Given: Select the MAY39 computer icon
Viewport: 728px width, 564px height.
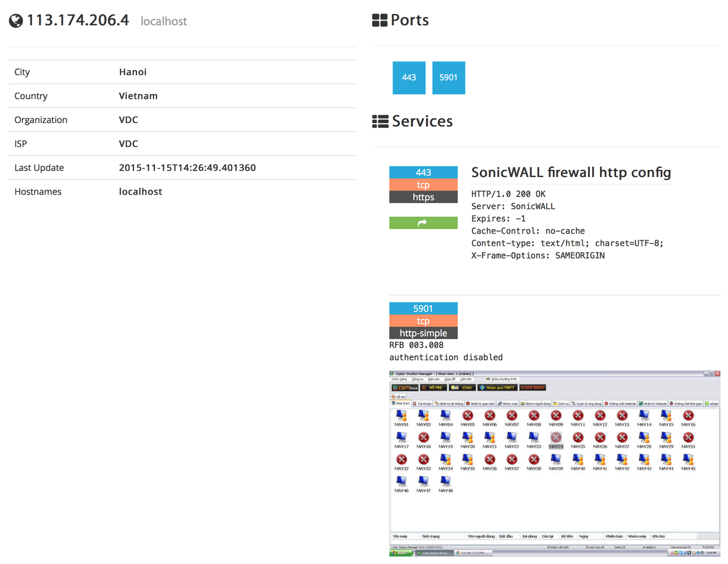Looking at the screenshot, I should pyautogui.click(x=556, y=459).
